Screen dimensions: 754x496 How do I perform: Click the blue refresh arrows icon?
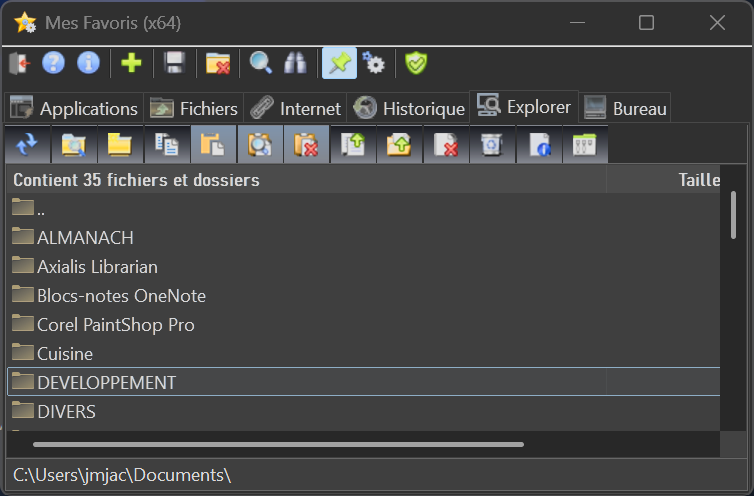tap(27, 145)
